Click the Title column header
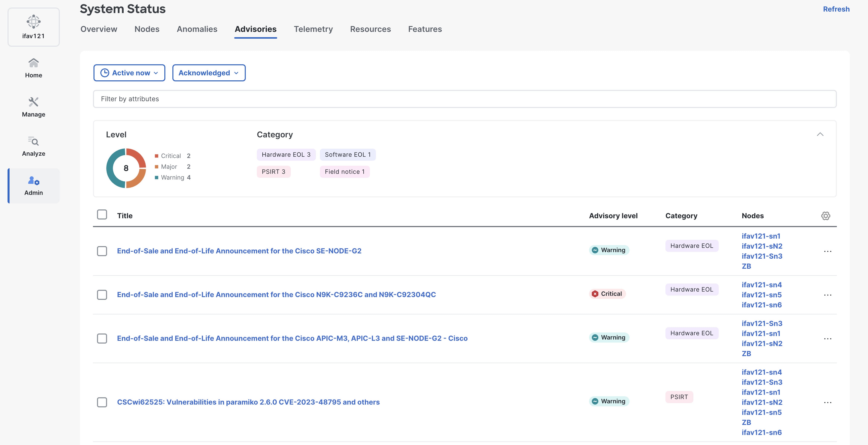 (x=125, y=216)
